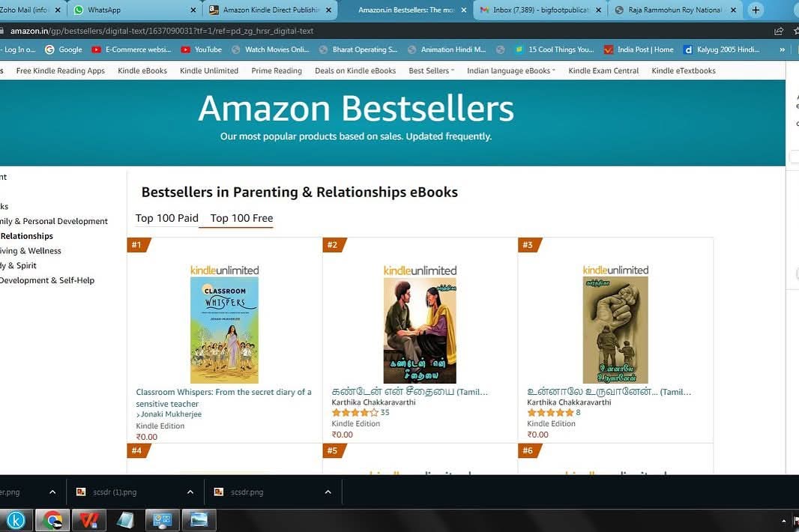Click the share page icon in address bar

779,31
